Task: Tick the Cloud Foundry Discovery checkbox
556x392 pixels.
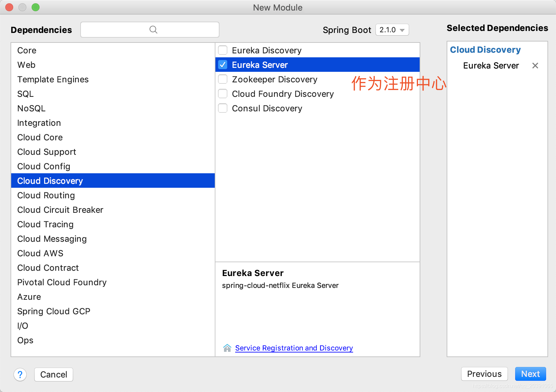Action: [223, 94]
